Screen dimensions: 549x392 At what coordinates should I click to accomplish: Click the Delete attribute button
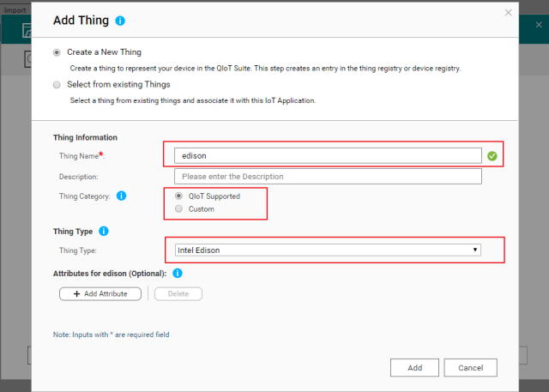tap(178, 293)
